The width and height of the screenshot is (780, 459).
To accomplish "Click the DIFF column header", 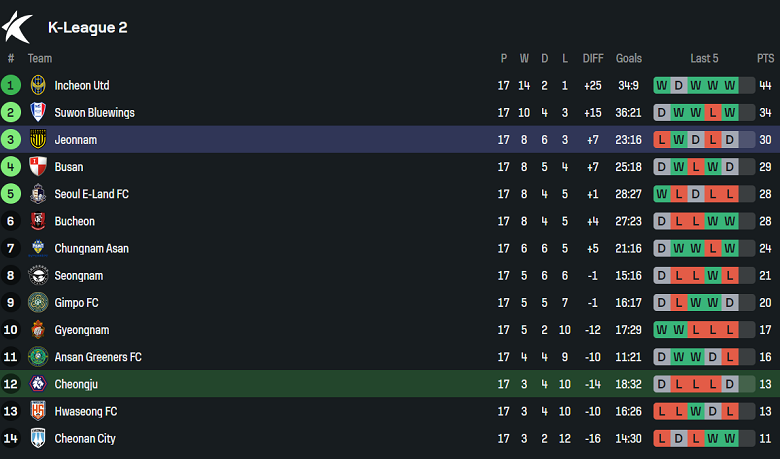I will [x=593, y=58].
